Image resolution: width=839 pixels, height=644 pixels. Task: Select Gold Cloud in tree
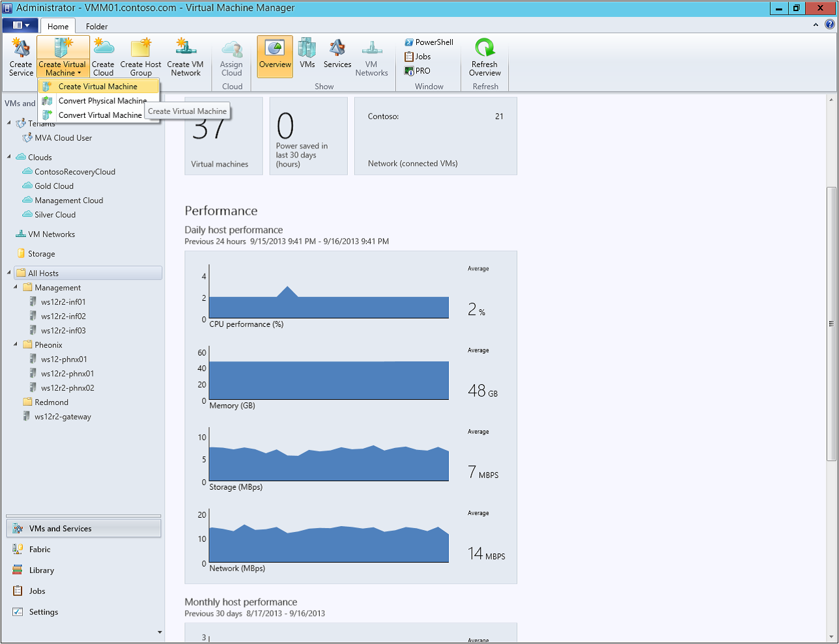click(54, 186)
